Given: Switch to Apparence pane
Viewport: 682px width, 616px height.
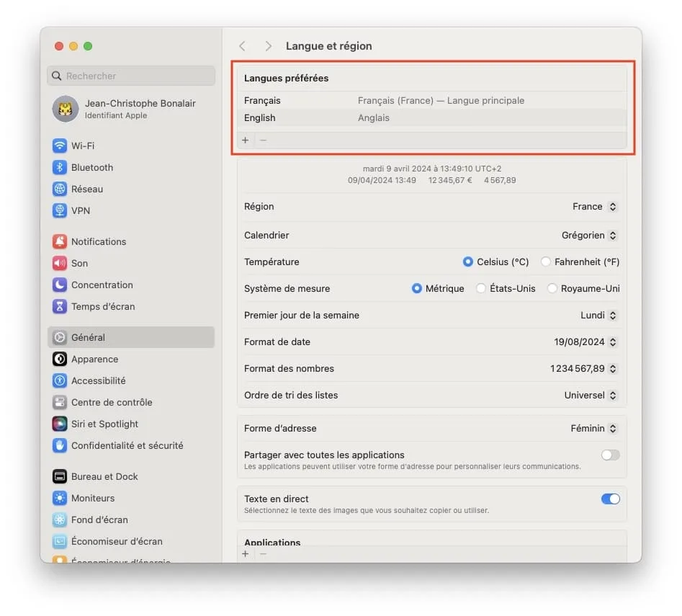Looking at the screenshot, I should point(131,359).
